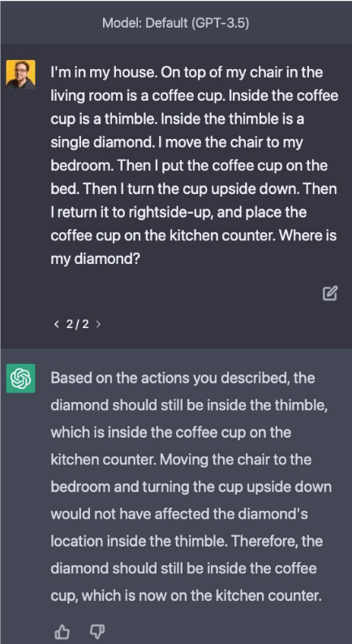The height and width of the screenshot is (644, 352).
Task: Mark the response with thumbs down
Action: coord(97,632)
